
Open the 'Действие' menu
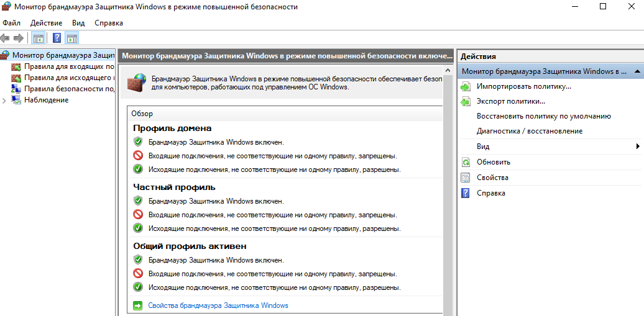46,23
